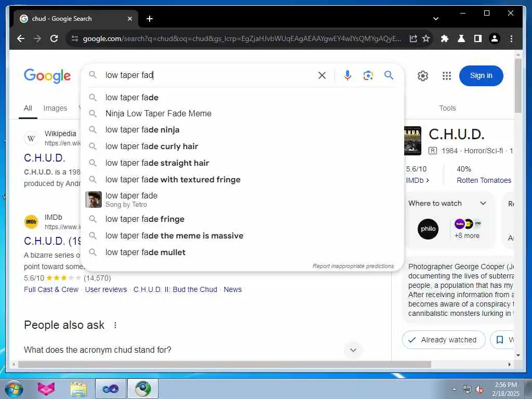Close the chud Google Search tab
Viewport: 532px width, 399px height.
(x=129, y=19)
